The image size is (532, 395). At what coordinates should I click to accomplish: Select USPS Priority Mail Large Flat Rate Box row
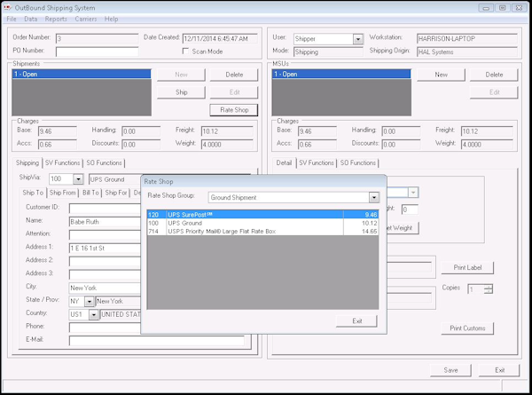(262, 232)
